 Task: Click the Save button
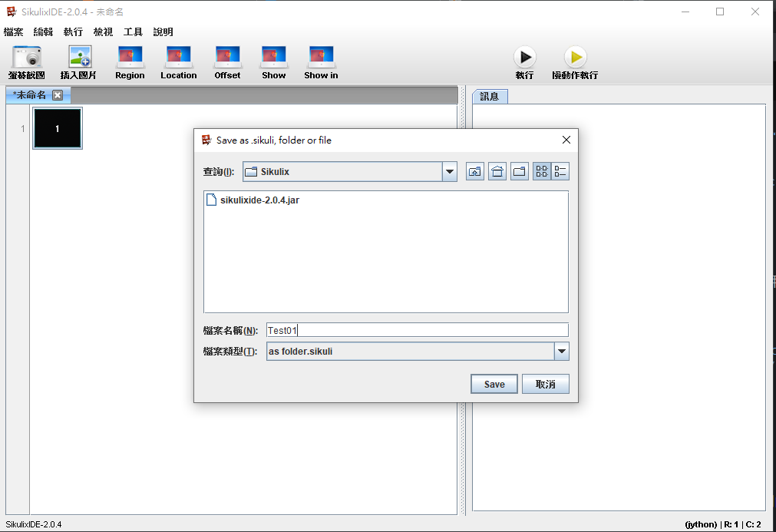tap(494, 384)
